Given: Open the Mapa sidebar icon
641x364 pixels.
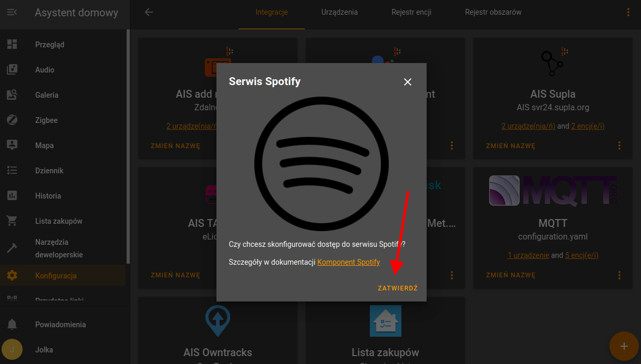Looking at the screenshot, I should click(x=12, y=145).
